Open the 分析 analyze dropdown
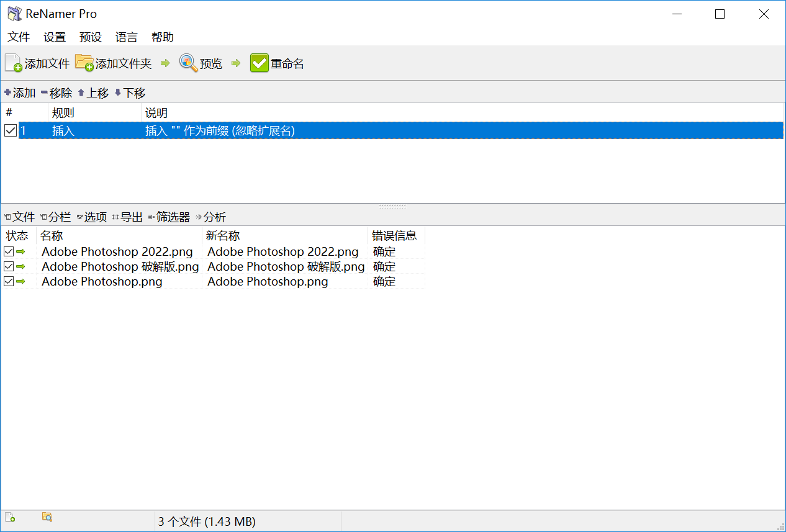Screen dimensions: 786x532 click(210, 217)
